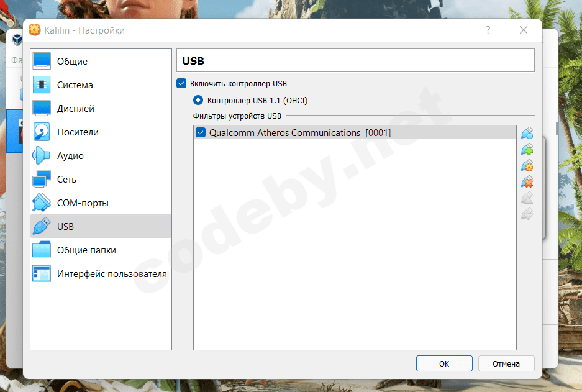This screenshot has height=392, width=582.
Task: Open the dialog help question mark
Action: coord(488,30)
